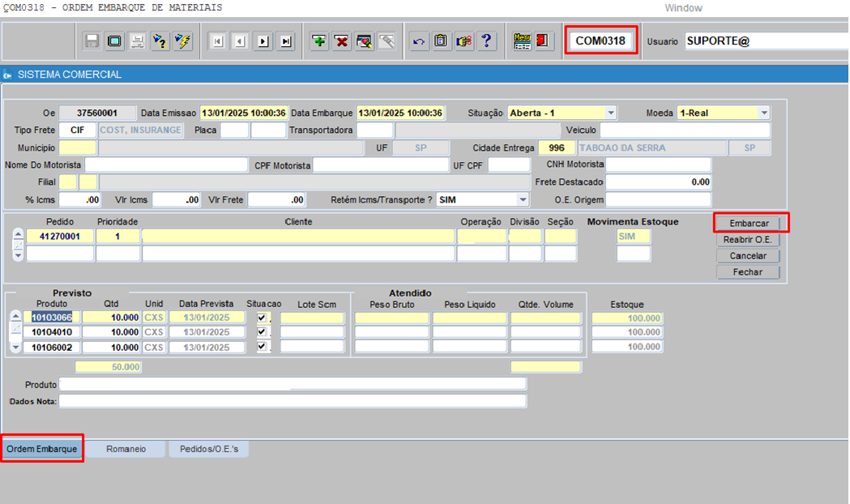This screenshot has height=504, width=850.
Task: Click the product code 10104010
Action: (x=52, y=331)
